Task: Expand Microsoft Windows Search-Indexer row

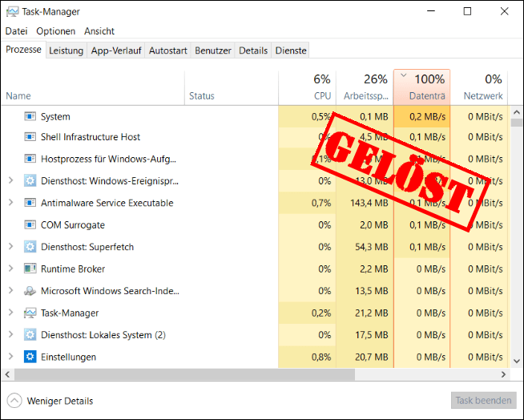Action: click(x=10, y=291)
